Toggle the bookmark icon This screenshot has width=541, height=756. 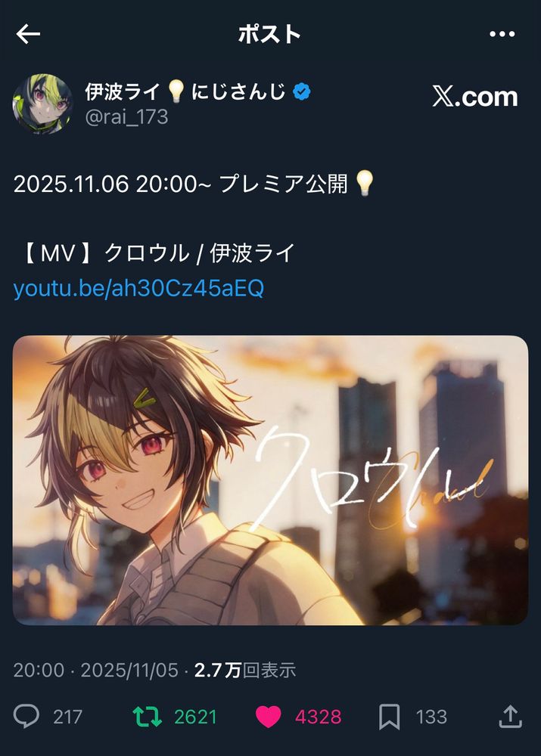[389, 717]
